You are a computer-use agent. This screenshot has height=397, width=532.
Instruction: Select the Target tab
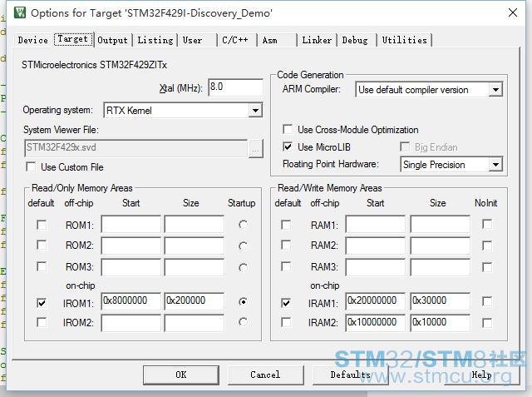coord(73,39)
